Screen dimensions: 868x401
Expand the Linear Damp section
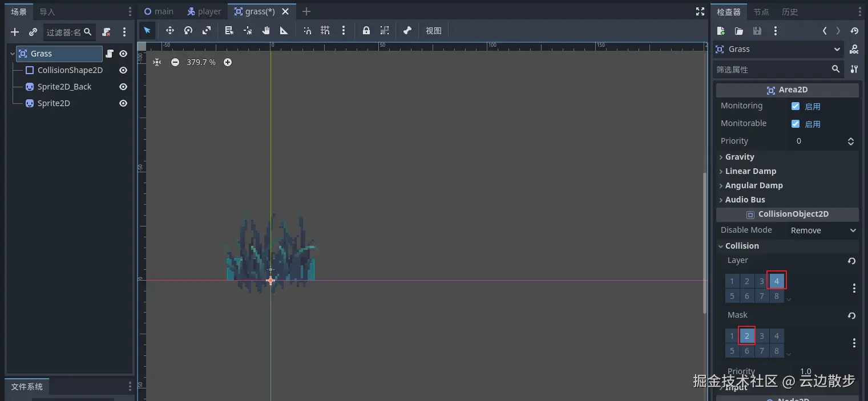click(x=750, y=171)
